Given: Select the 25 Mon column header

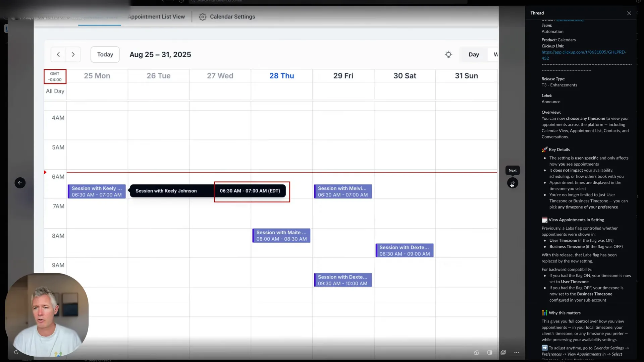Looking at the screenshot, I should (97, 76).
